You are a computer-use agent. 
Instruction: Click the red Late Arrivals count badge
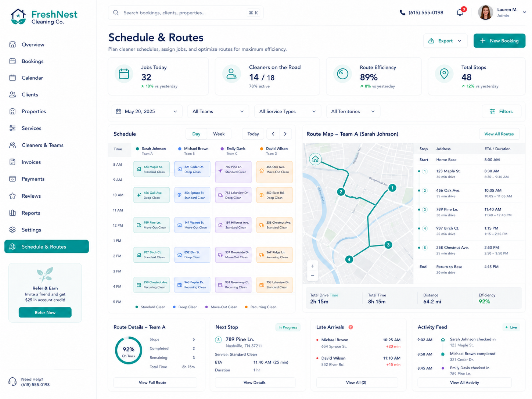coord(351,327)
